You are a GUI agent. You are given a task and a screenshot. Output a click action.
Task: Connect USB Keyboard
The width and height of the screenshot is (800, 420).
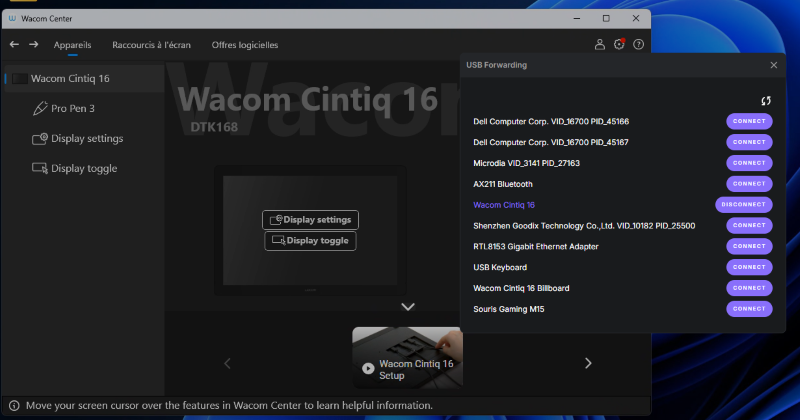749,267
